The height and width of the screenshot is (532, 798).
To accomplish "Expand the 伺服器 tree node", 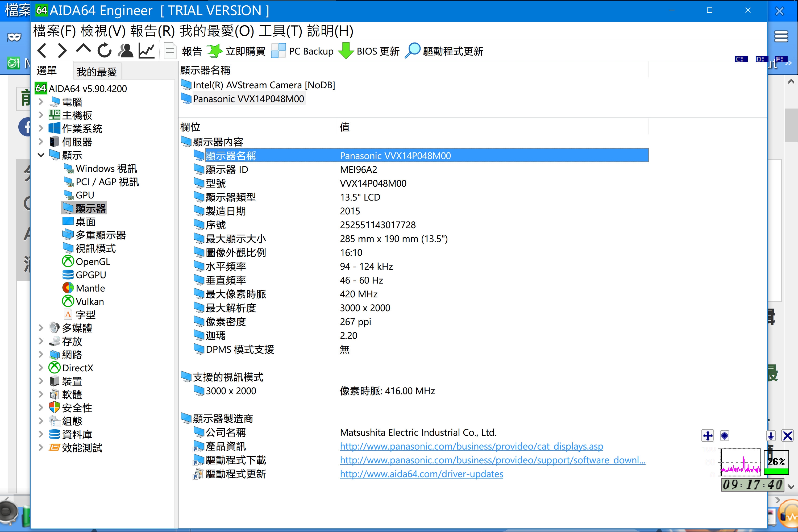I will (41, 142).
